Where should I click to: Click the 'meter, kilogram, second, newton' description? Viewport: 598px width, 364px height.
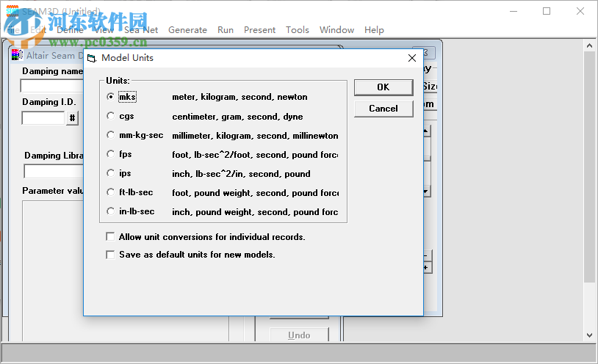[239, 97]
